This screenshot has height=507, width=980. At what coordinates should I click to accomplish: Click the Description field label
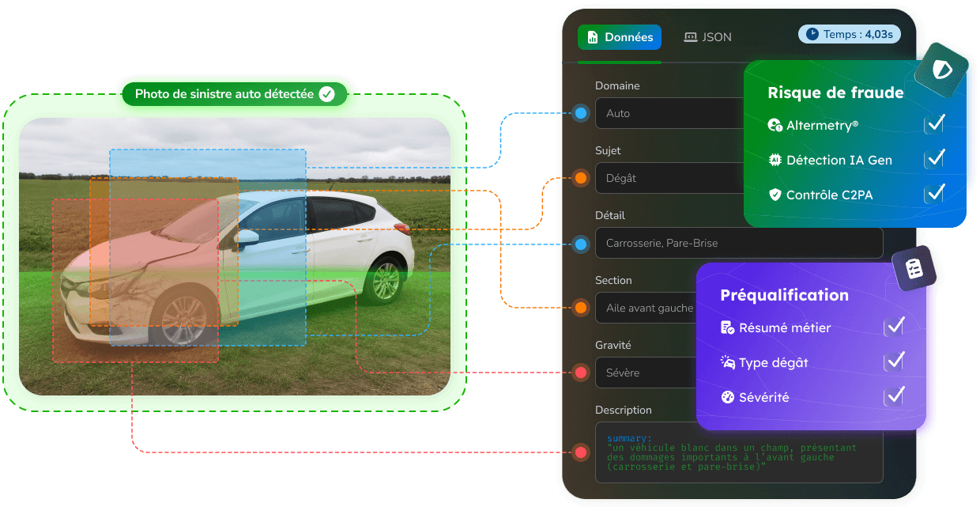pyautogui.click(x=624, y=410)
